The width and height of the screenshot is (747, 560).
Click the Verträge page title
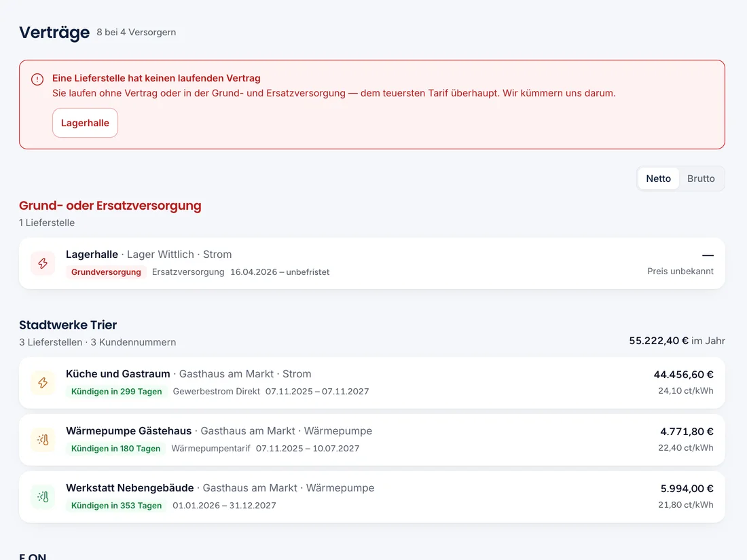tap(54, 33)
